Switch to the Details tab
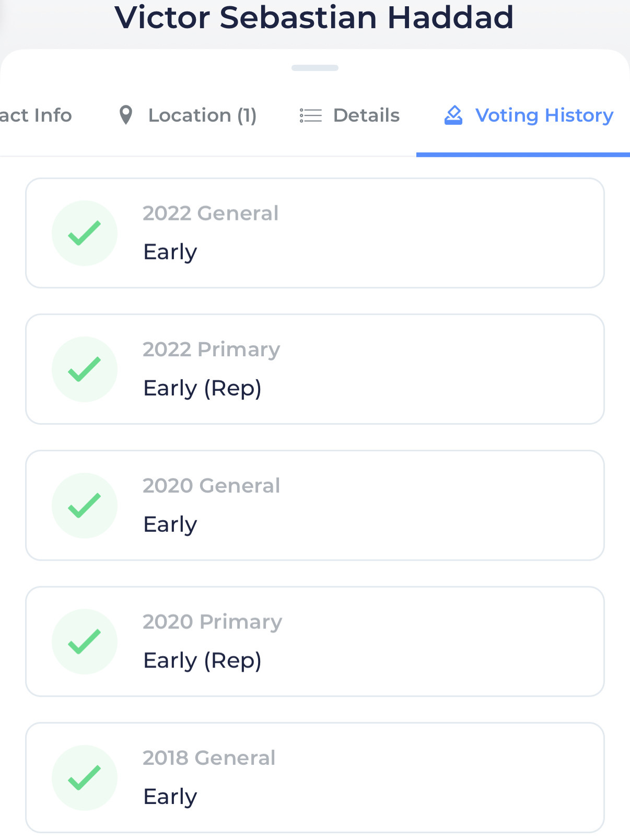This screenshot has width=630, height=840. click(366, 115)
